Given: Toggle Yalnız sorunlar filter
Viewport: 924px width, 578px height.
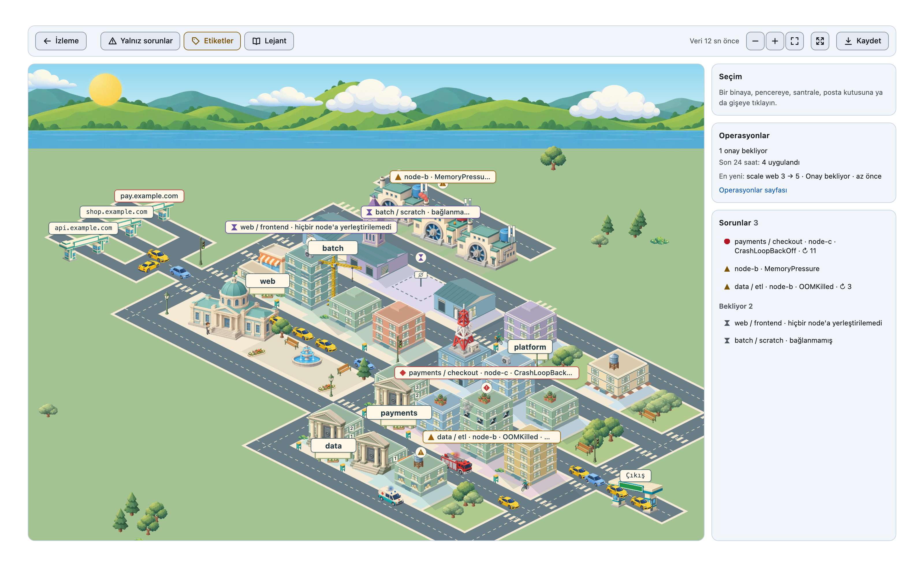Looking at the screenshot, I should pos(140,41).
